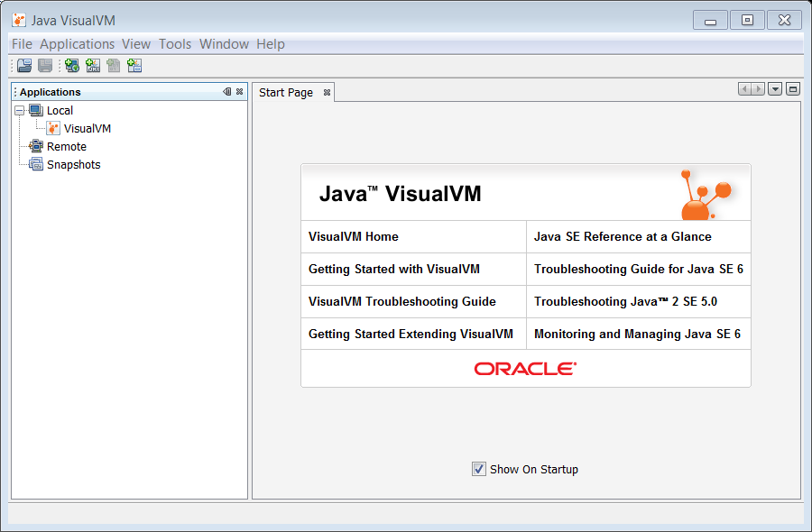Click the Oracle logo

(526, 369)
